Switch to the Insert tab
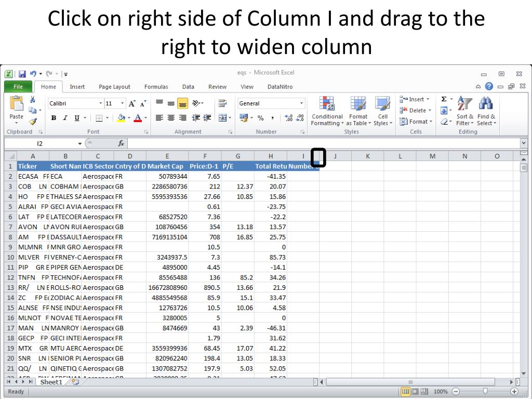This screenshot has height=399, width=532. coord(77,87)
